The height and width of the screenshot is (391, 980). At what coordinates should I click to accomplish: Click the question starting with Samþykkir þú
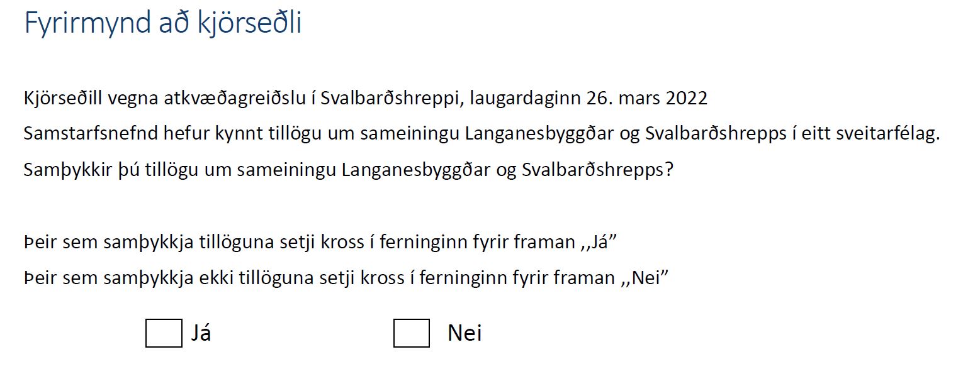(348, 171)
